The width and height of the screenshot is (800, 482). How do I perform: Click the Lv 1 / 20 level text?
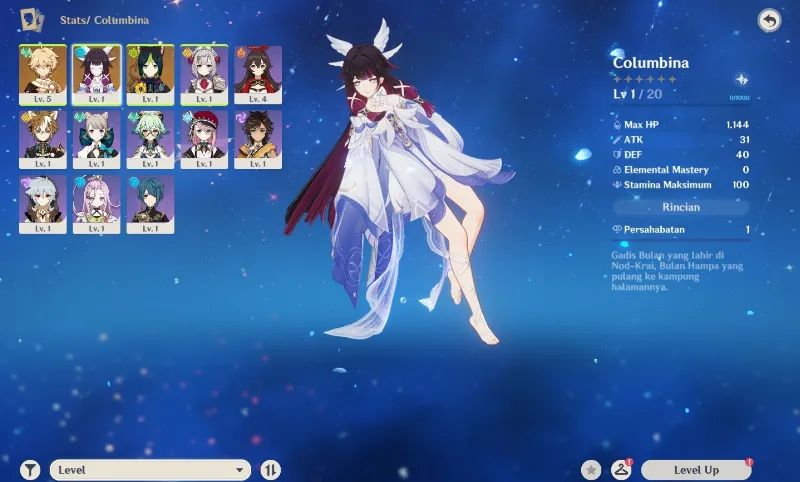[637, 94]
